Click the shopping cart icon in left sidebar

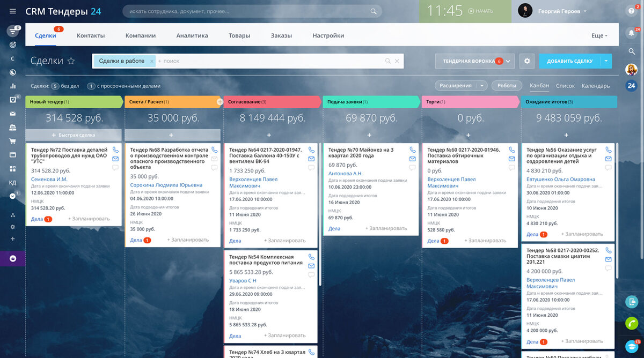coord(13,141)
